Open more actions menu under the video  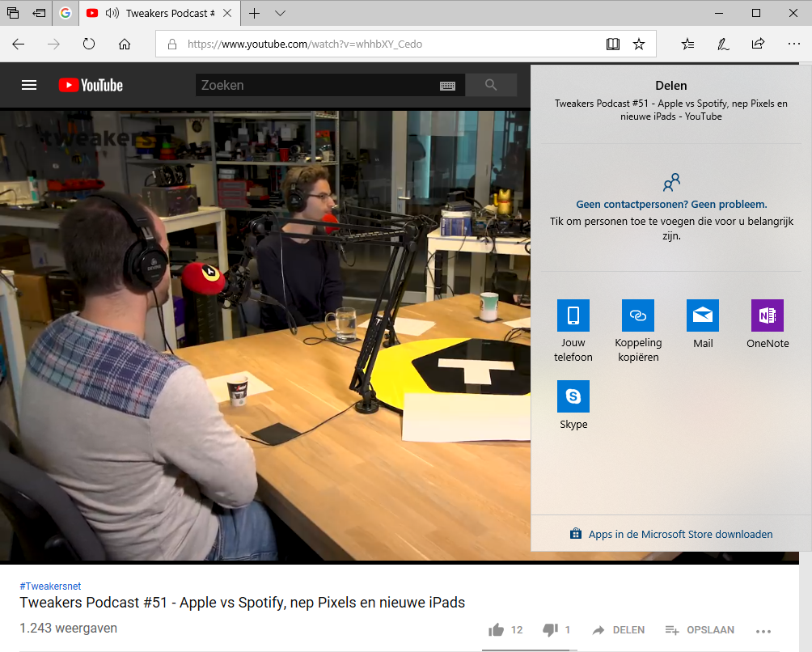click(763, 631)
